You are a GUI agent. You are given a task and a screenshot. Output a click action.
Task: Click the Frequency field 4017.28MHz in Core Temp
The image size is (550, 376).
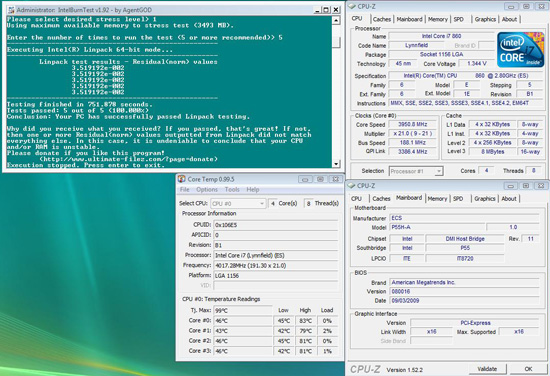pyautogui.click(x=276, y=266)
